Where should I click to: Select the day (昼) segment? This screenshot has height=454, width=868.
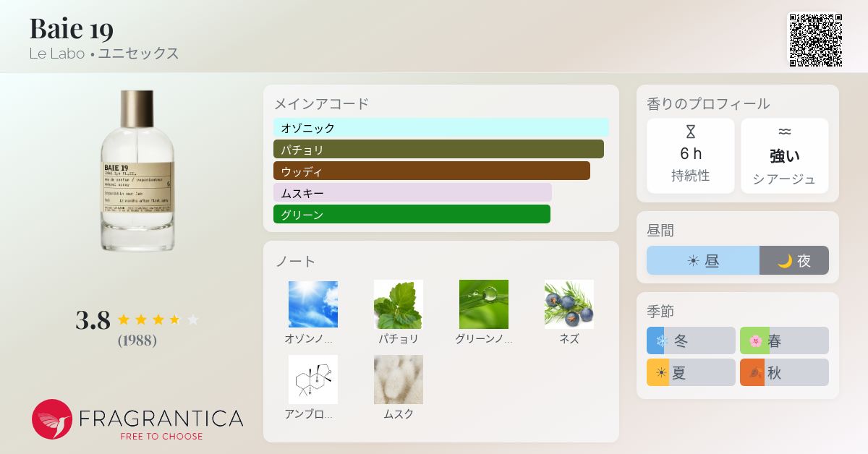coord(703,260)
